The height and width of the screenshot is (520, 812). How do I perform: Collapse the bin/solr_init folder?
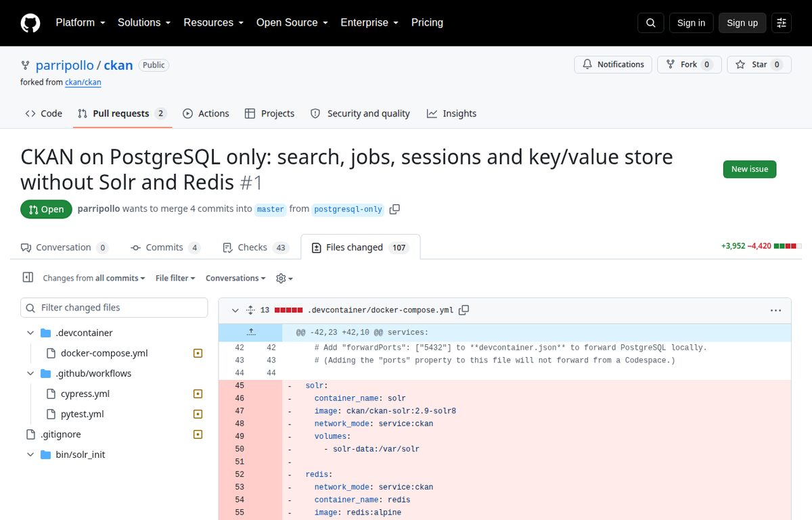[30, 454]
